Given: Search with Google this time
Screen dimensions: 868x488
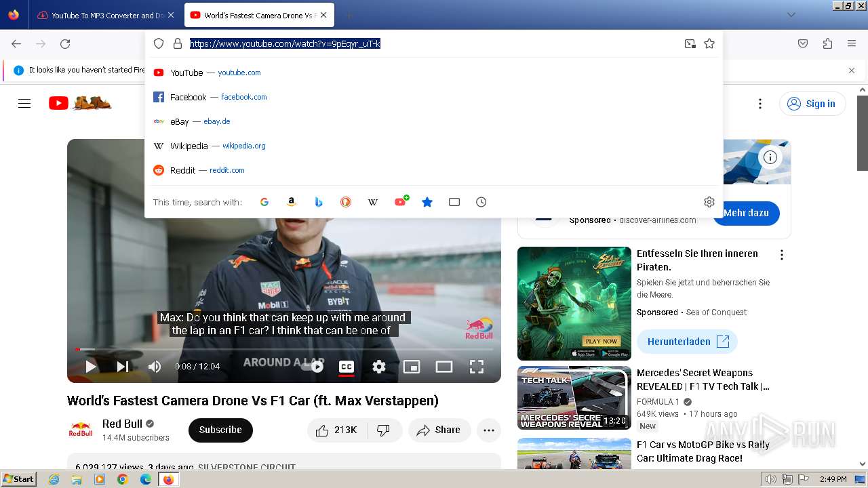Looking at the screenshot, I should [264, 202].
